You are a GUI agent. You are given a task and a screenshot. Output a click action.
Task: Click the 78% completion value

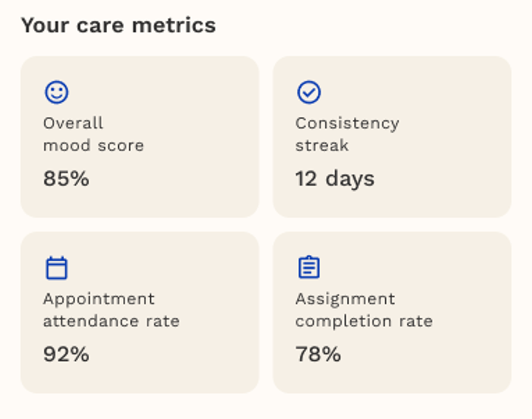click(318, 354)
